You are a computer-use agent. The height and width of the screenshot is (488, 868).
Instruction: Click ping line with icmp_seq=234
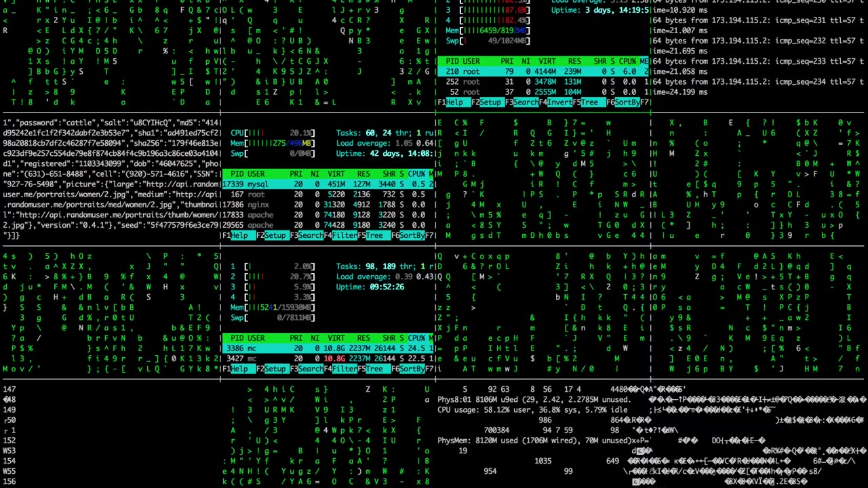[x=759, y=82]
